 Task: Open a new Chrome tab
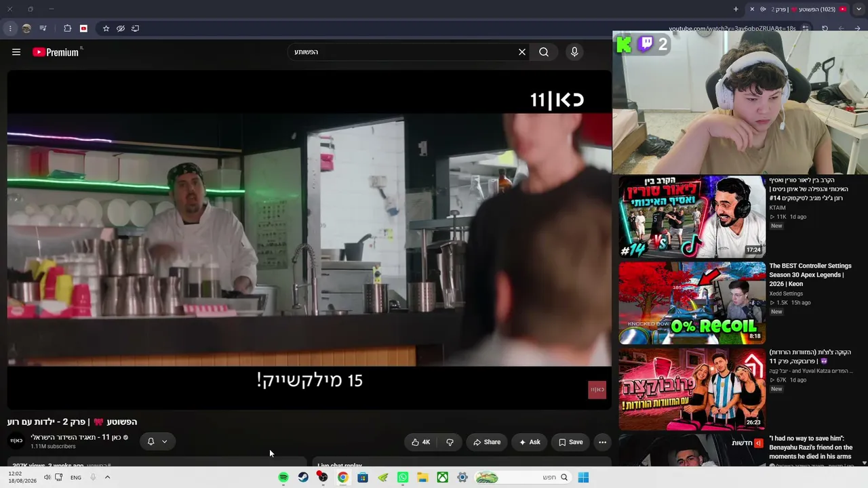pos(736,9)
